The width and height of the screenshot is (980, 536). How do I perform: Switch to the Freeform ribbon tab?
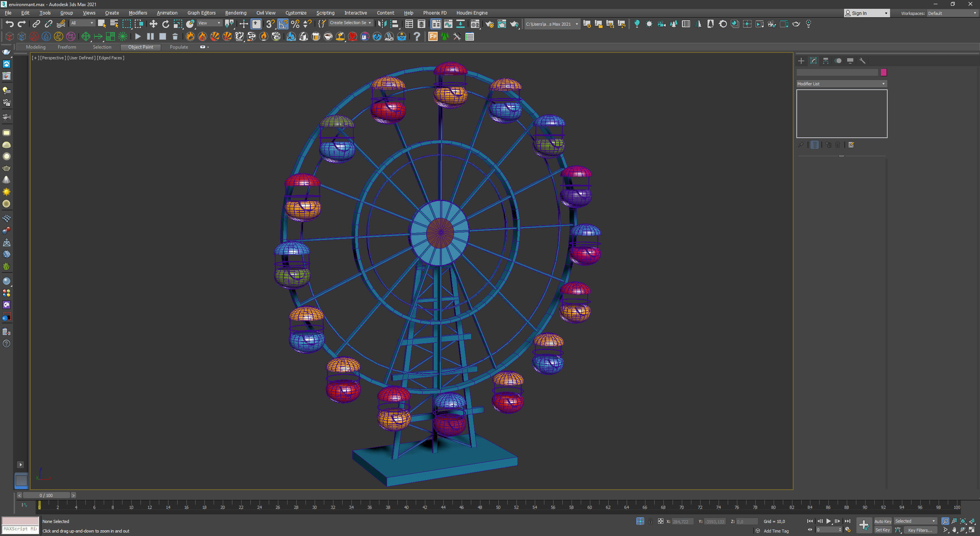click(67, 47)
